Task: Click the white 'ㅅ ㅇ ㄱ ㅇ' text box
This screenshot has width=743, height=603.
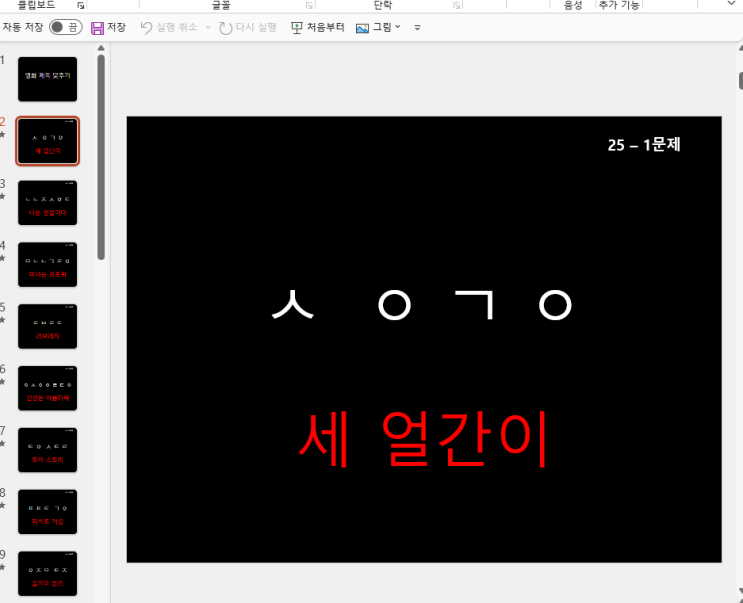Action: pyautogui.click(x=422, y=305)
